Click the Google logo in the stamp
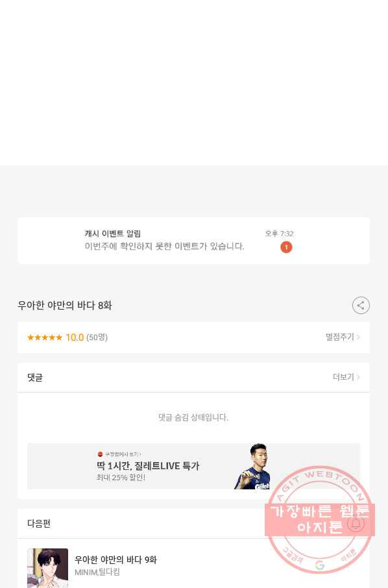 point(320,565)
